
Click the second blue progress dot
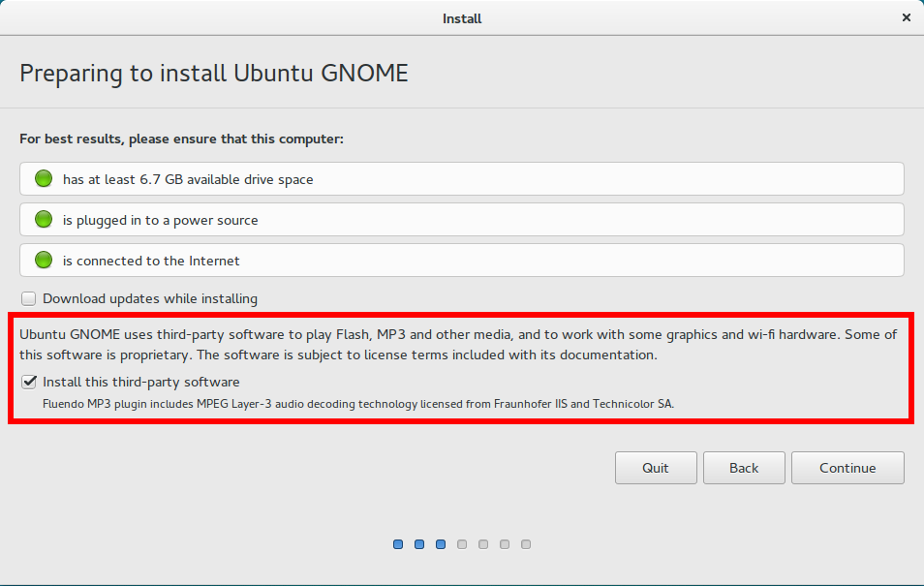pos(419,544)
